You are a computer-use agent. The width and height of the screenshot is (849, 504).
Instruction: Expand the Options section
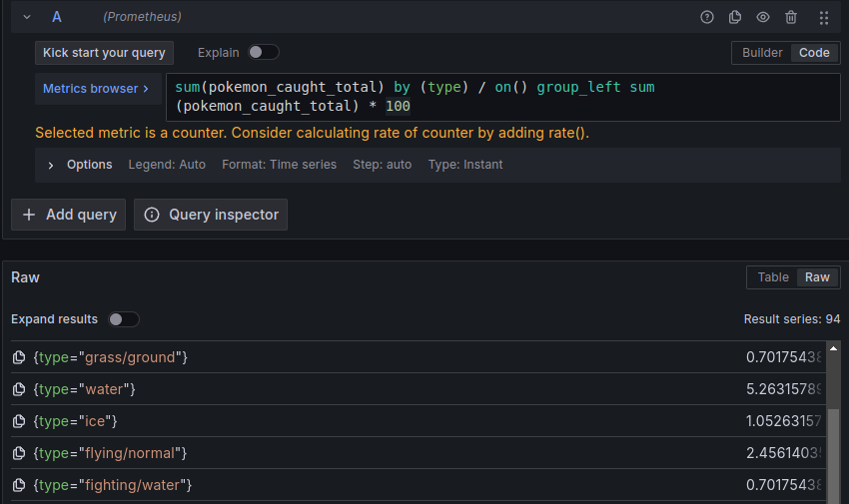(x=51, y=165)
